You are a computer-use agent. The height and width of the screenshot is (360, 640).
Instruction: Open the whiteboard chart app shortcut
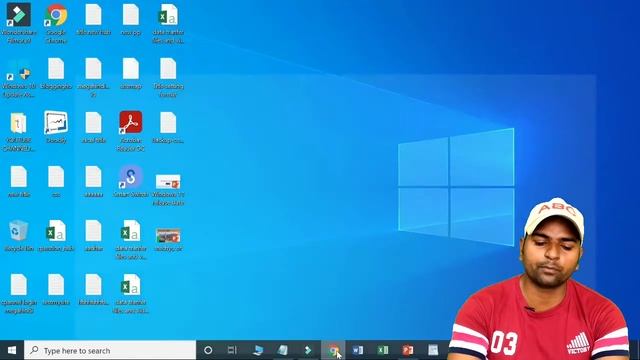56,127
